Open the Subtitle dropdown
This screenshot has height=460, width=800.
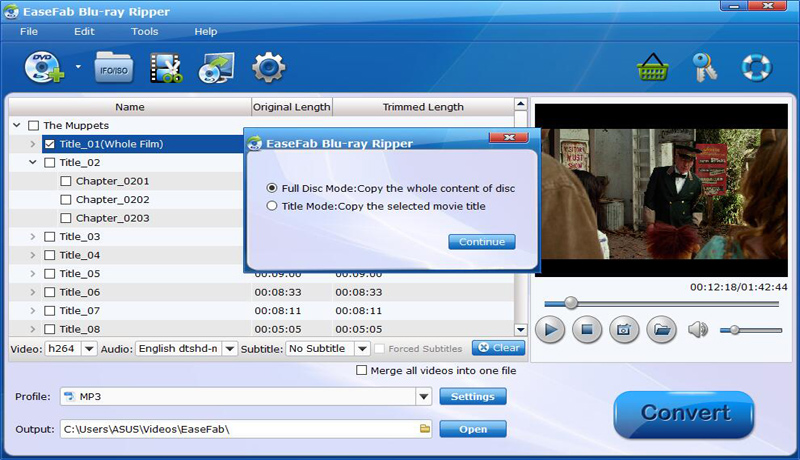click(362, 349)
